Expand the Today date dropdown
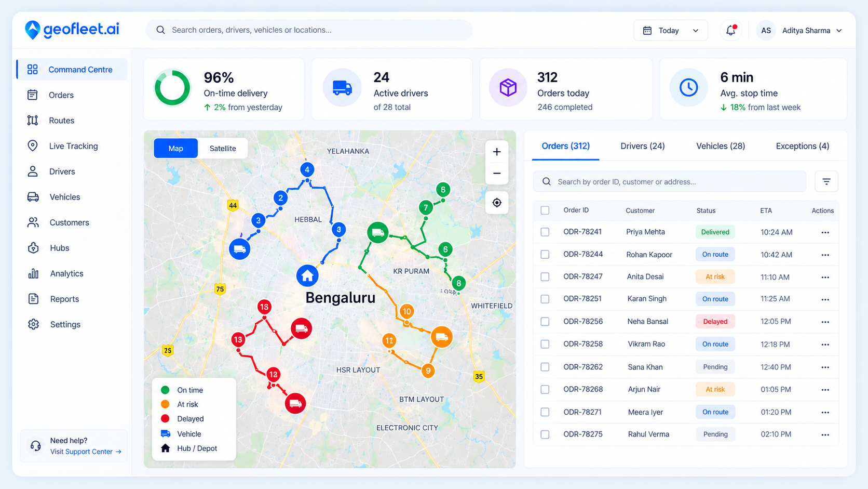The height and width of the screenshot is (489, 868). pos(670,30)
